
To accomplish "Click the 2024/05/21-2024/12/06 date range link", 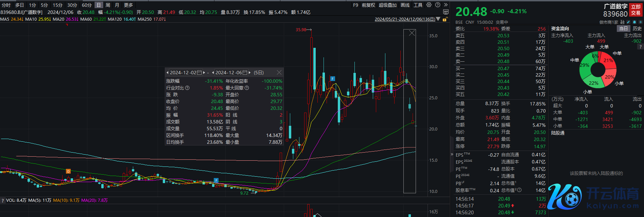I will 405,19.
